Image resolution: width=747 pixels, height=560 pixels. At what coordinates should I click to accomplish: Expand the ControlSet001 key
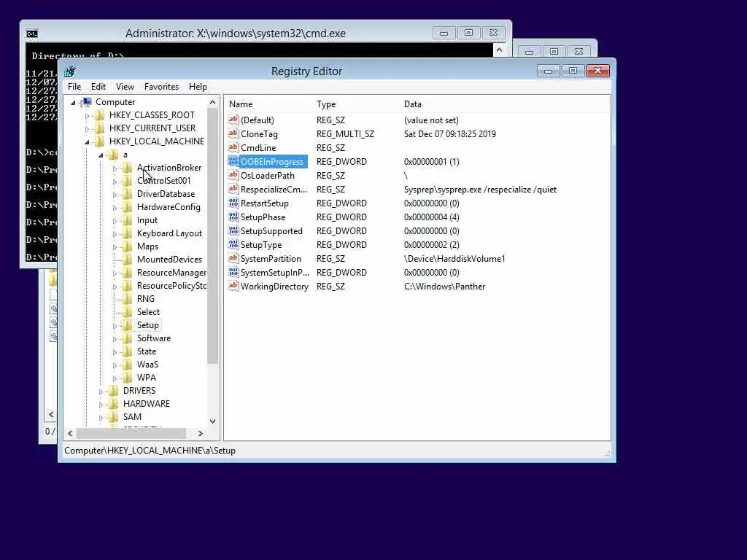[115, 182]
